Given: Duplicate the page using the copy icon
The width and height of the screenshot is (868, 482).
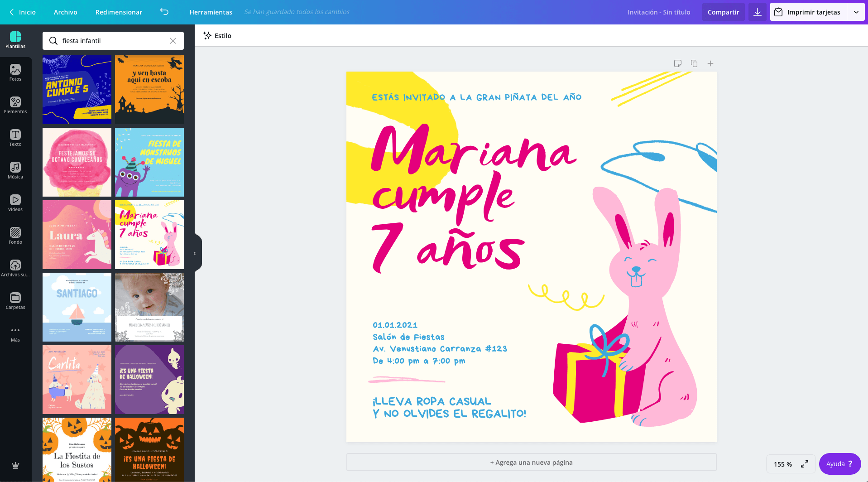Looking at the screenshot, I should (x=694, y=63).
